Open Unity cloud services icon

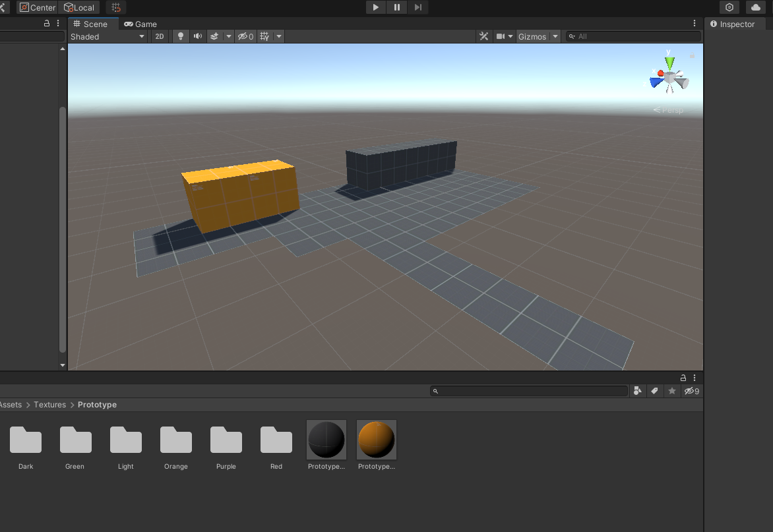coord(756,7)
